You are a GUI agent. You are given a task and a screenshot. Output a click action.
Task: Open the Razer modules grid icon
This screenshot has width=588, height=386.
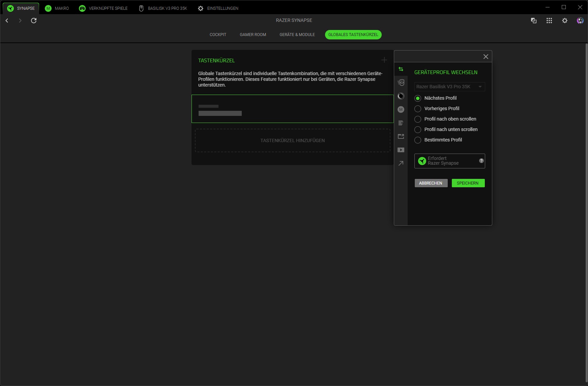pyautogui.click(x=549, y=21)
